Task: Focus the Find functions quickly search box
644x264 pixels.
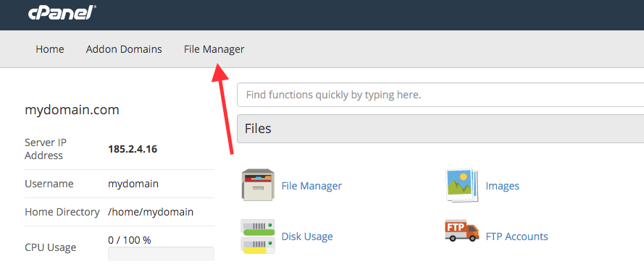Action: click(x=440, y=95)
